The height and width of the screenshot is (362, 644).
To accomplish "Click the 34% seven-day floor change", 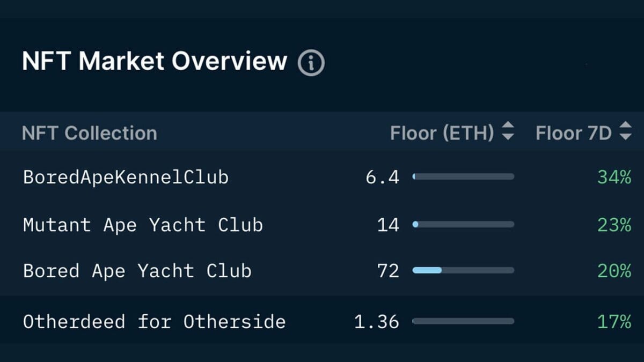I will pyautogui.click(x=614, y=178).
